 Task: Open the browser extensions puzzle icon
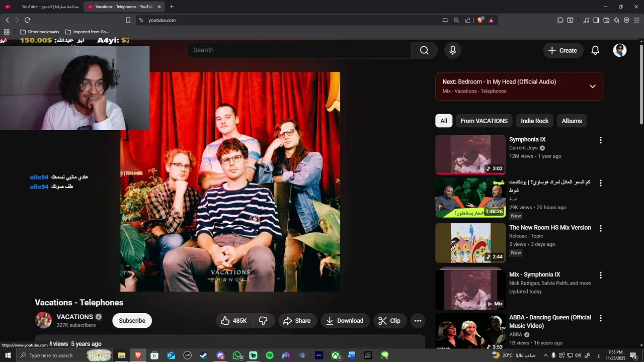[560, 20]
